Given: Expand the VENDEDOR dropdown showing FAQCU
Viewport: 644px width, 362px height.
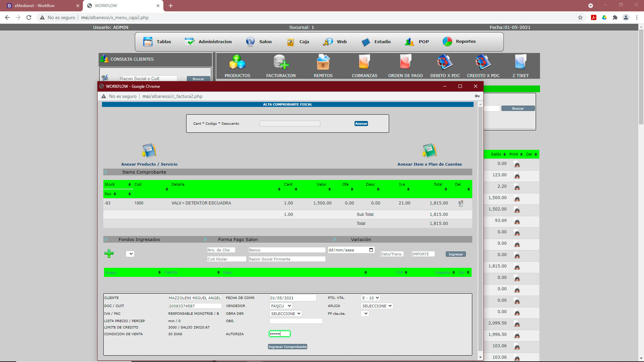Looking at the screenshot, I should (281, 306).
